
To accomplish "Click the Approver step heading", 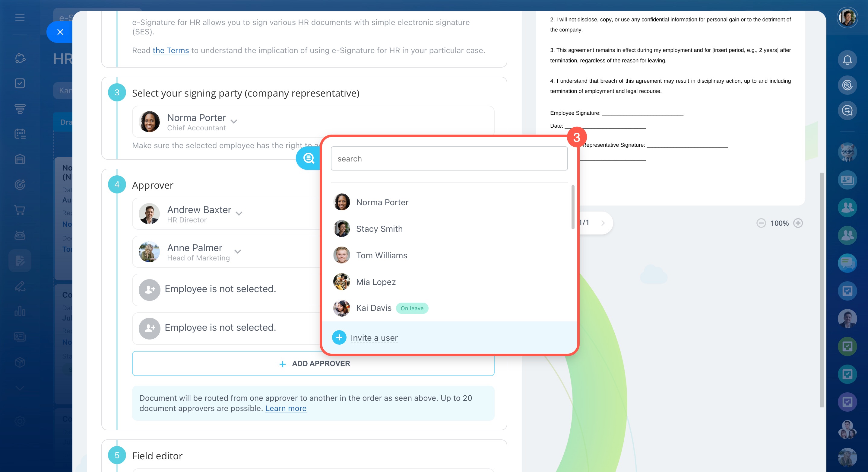I will pyautogui.click(x=153, y=185).
